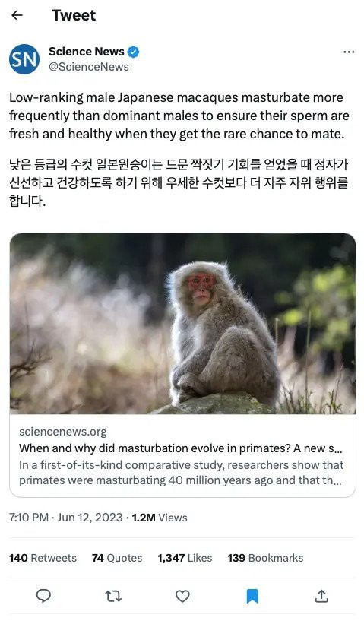Toggle the blue bookmark icon
The height and width of the screenshot is (621, 364).
[x=252, y=596]
